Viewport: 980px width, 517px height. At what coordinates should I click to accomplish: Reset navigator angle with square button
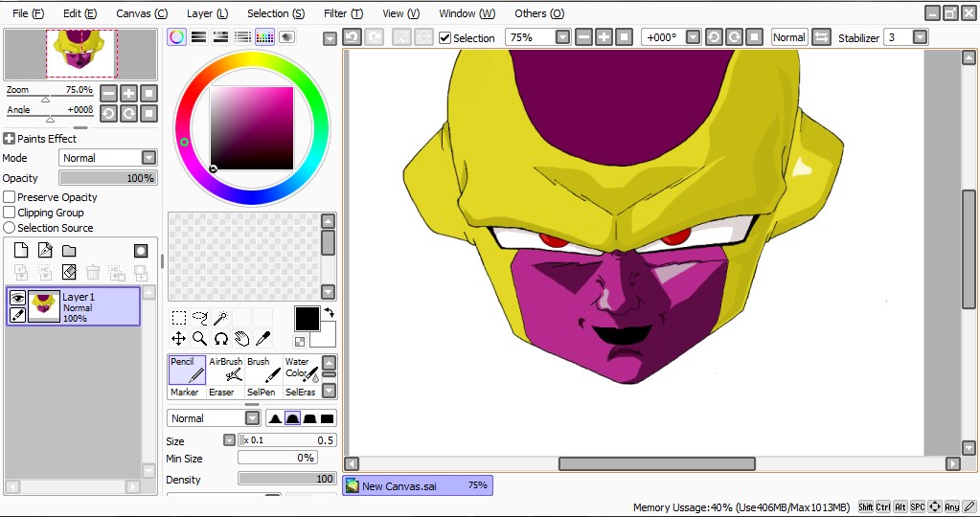tap(148, 114)
